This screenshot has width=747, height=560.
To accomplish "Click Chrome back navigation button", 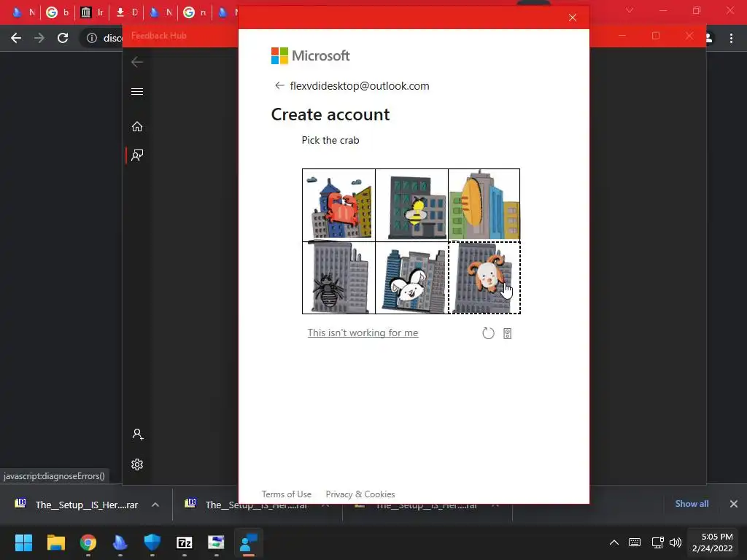I will (x=16, y=38).
